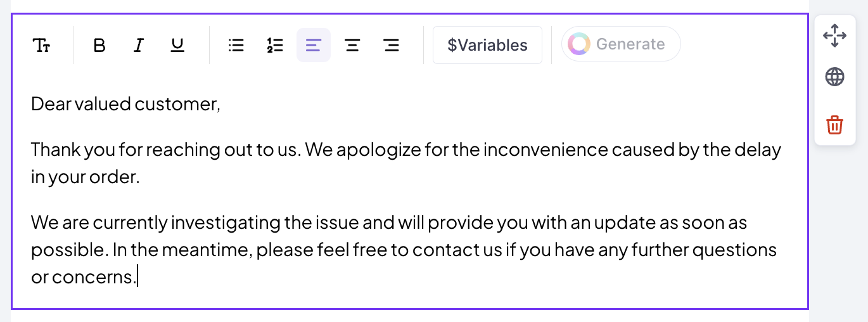868x322 pixels.
Task: Toggle italic formatting
Action: 139,45
